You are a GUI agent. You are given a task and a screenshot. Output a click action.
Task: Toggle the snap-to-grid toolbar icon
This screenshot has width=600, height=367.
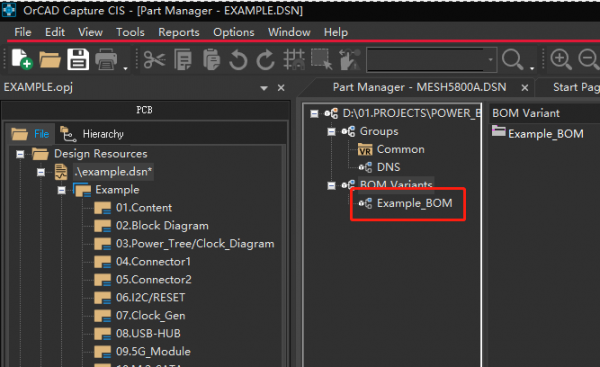point(294,60)
